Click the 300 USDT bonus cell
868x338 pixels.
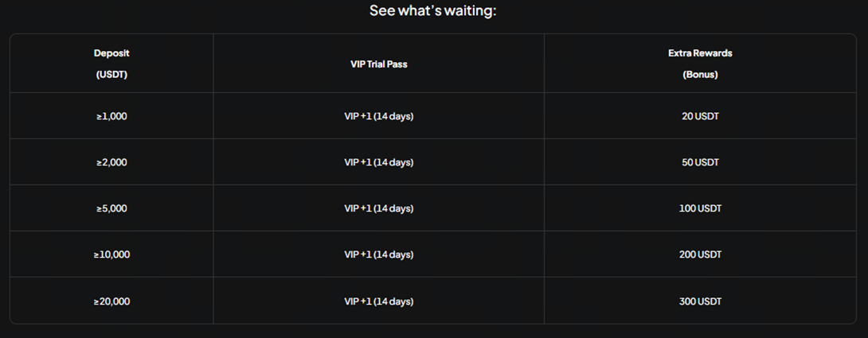(x=701, y=301)
